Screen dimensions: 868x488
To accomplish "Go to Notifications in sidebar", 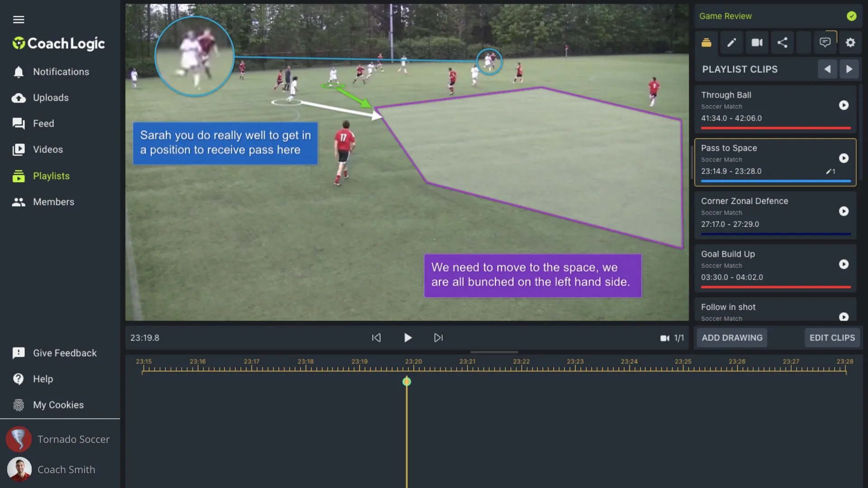I will coord(61,72).
